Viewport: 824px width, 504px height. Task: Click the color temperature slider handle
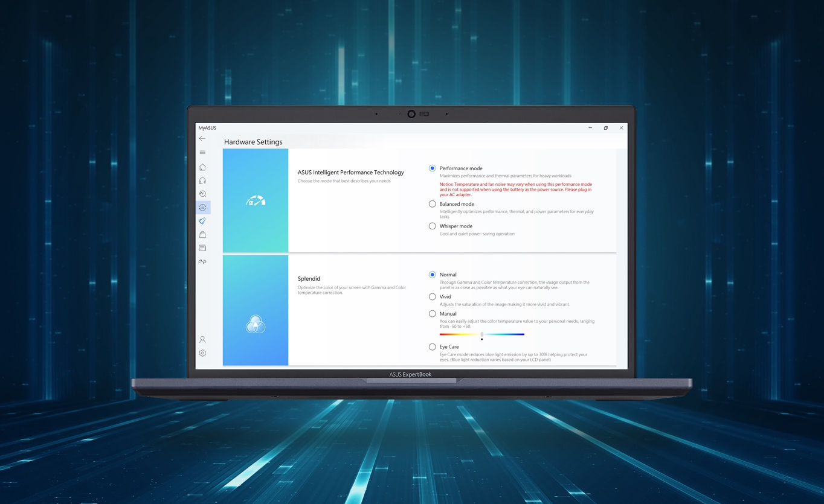[481, 334]
